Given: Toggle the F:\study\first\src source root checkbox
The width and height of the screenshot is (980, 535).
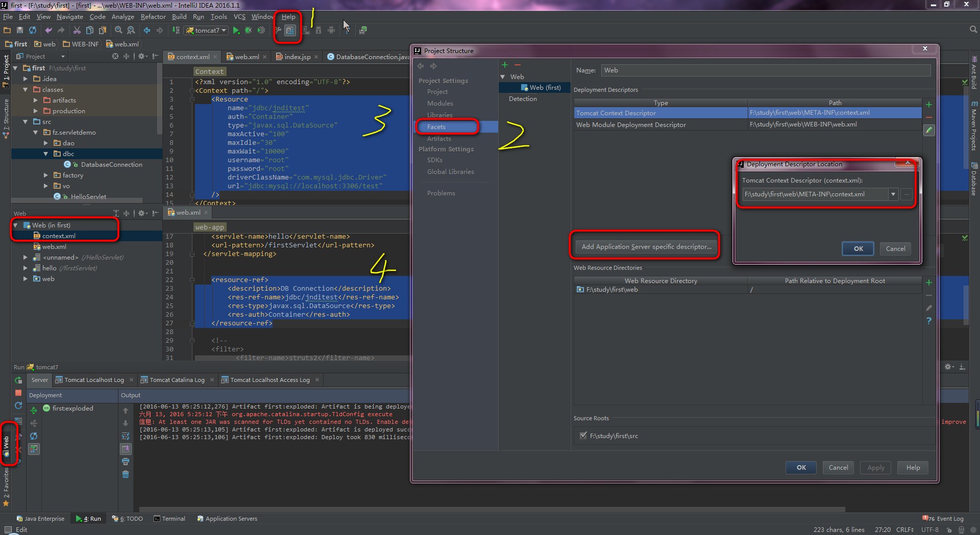Looking at the screenshot, I should pyautogui.click(x=583, y=436).
